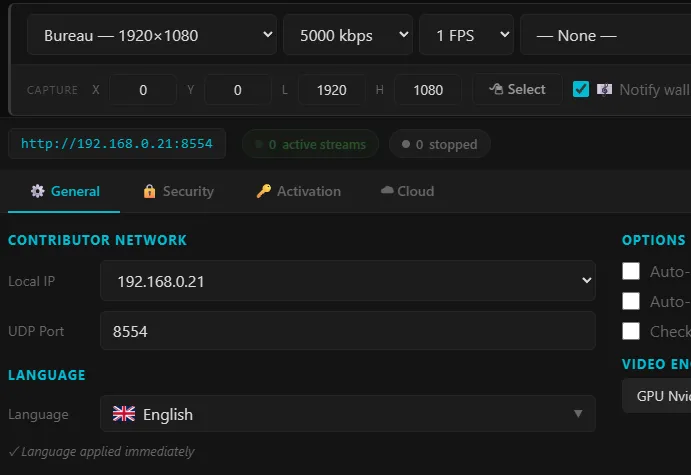This screenshot has height=475, width=691.
Task: Open the English language dropdown
Action: (x=348, y=414)
